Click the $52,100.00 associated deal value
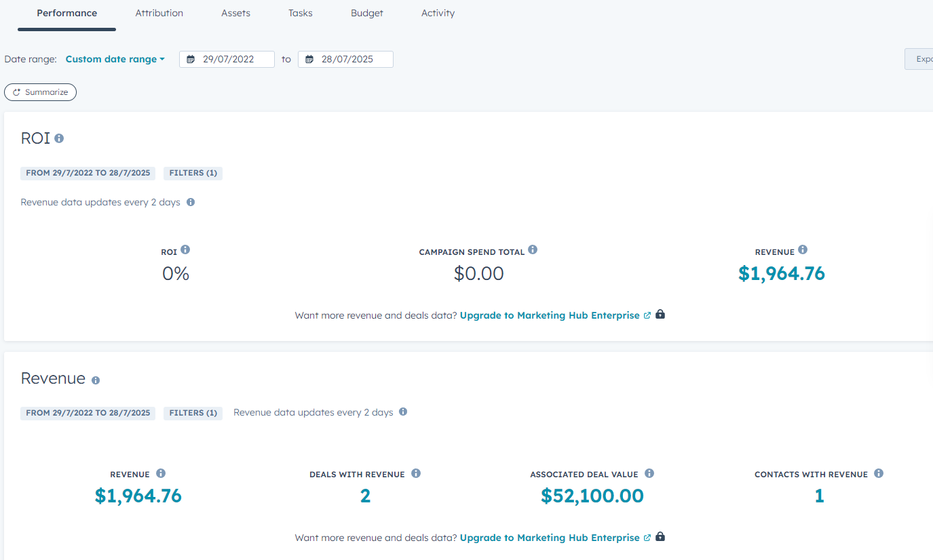The image size is (933, 560). click(592, 496)
